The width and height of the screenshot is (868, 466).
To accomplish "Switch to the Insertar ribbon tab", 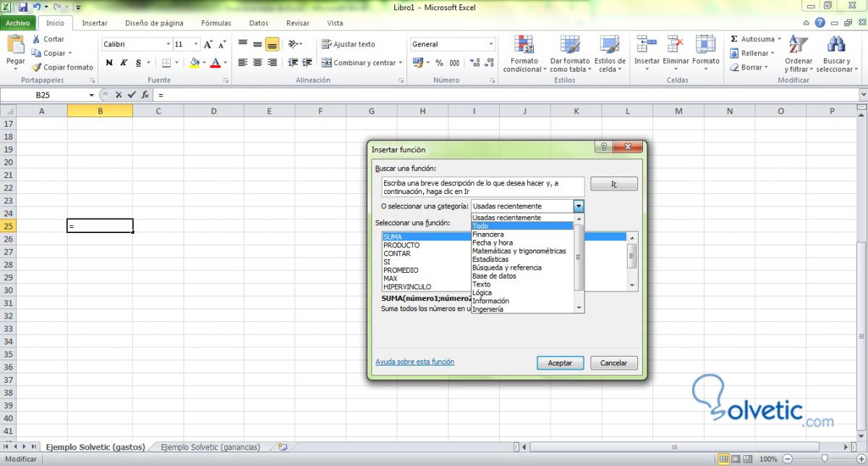I will [95, 23].
